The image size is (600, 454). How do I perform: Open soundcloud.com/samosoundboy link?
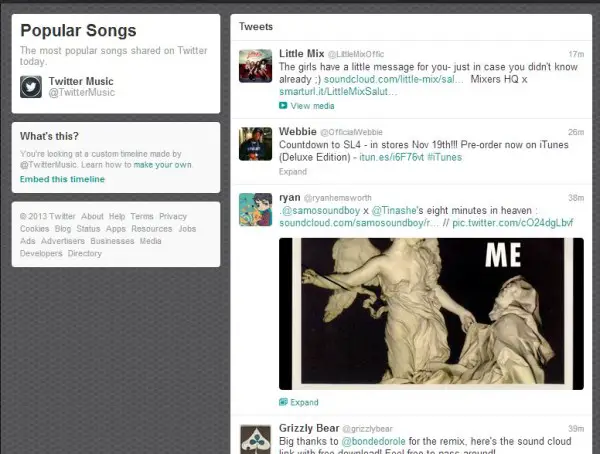click(x=359, y=223)
